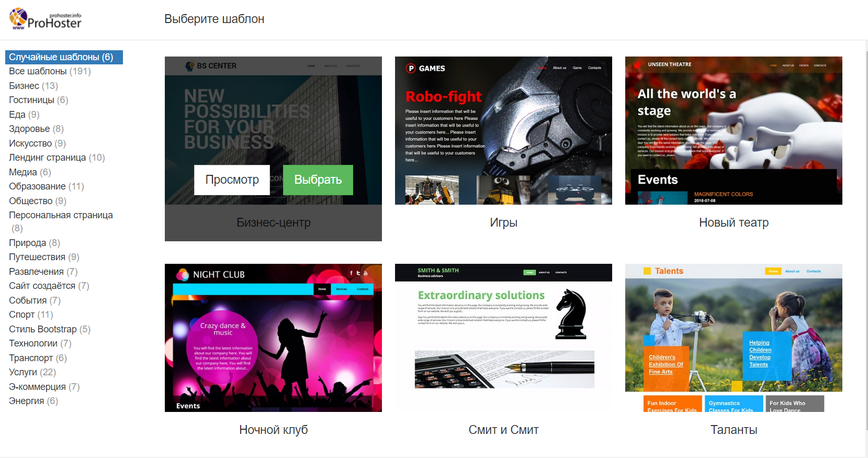
Task: Choose the Э-коммерция category
Action: (44, 387)
